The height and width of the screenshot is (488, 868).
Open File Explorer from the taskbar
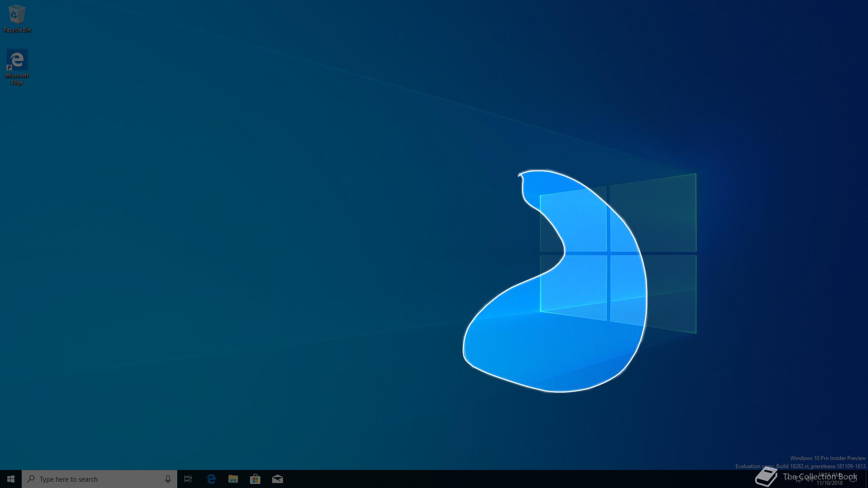click(x=233, y=479)
